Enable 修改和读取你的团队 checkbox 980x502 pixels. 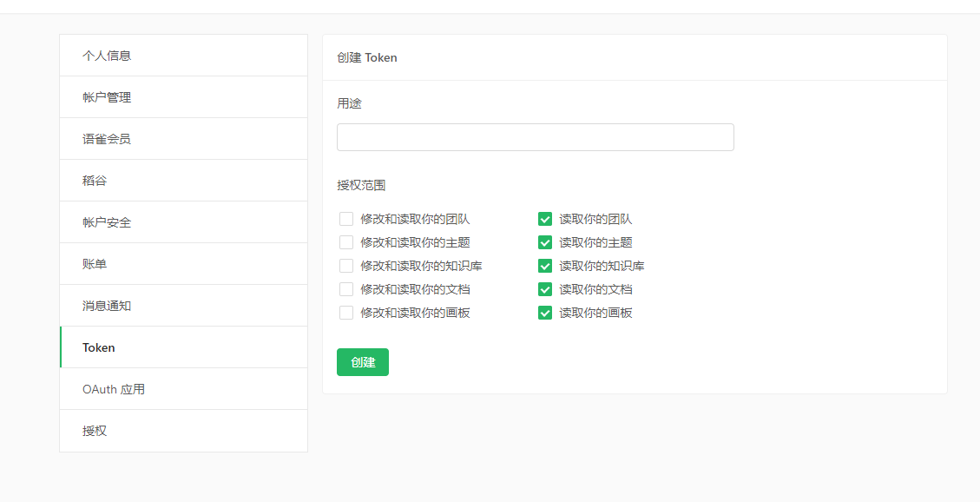(x=346, y=219)
